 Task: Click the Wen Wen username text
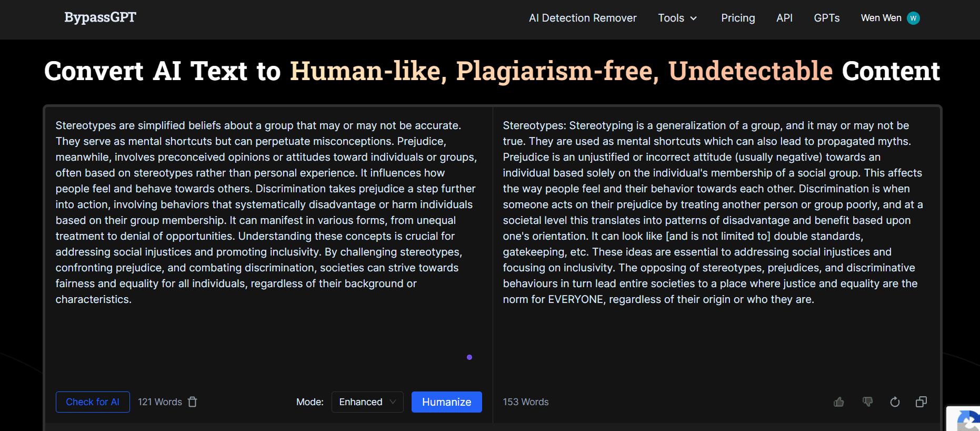point(881,18)
